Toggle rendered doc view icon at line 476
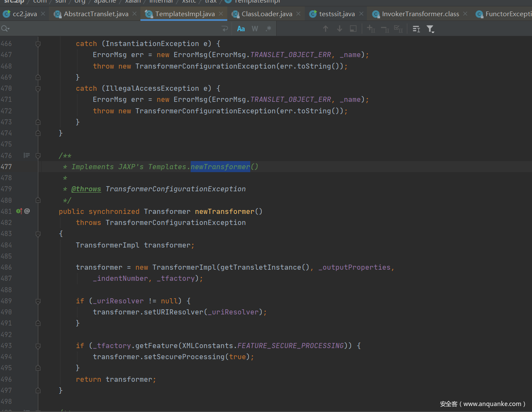 27,156
